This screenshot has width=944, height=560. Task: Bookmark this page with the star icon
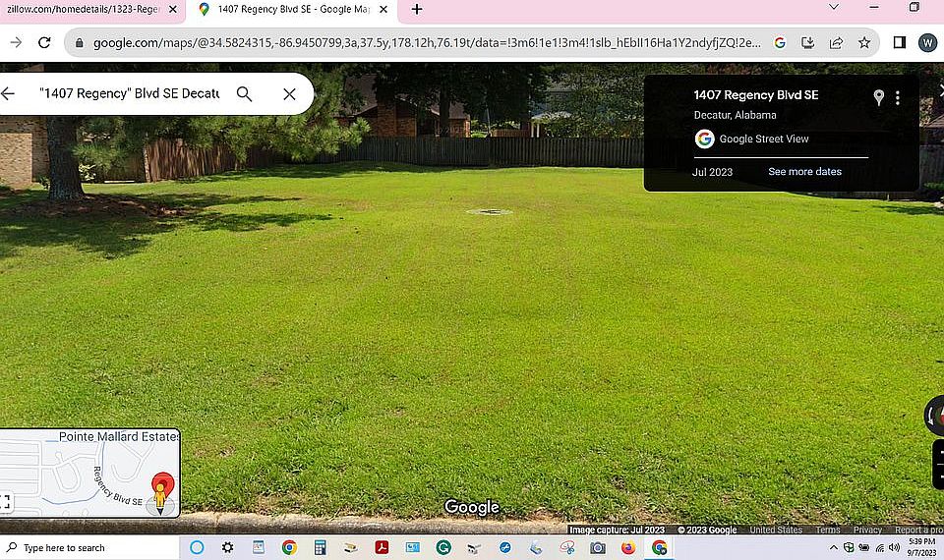(x=864, y=43)
